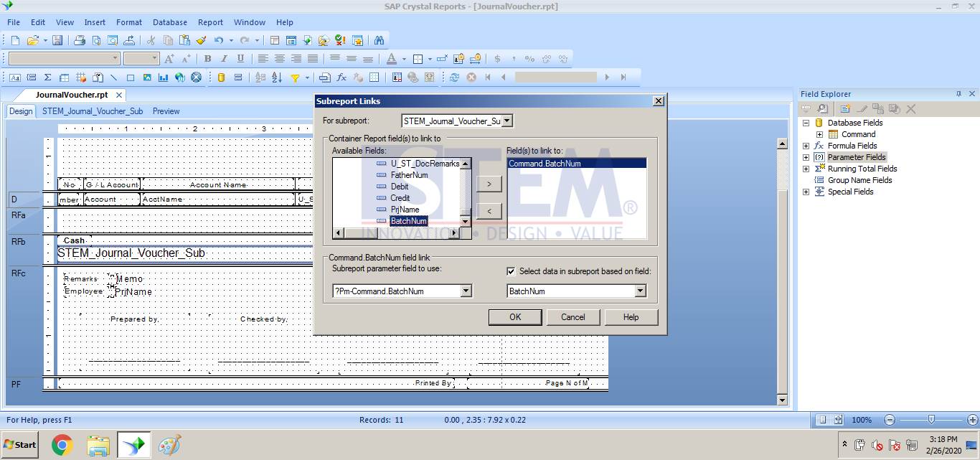Click the Cut scissors icon
The image size is (980, 460).
coord(151,40)
